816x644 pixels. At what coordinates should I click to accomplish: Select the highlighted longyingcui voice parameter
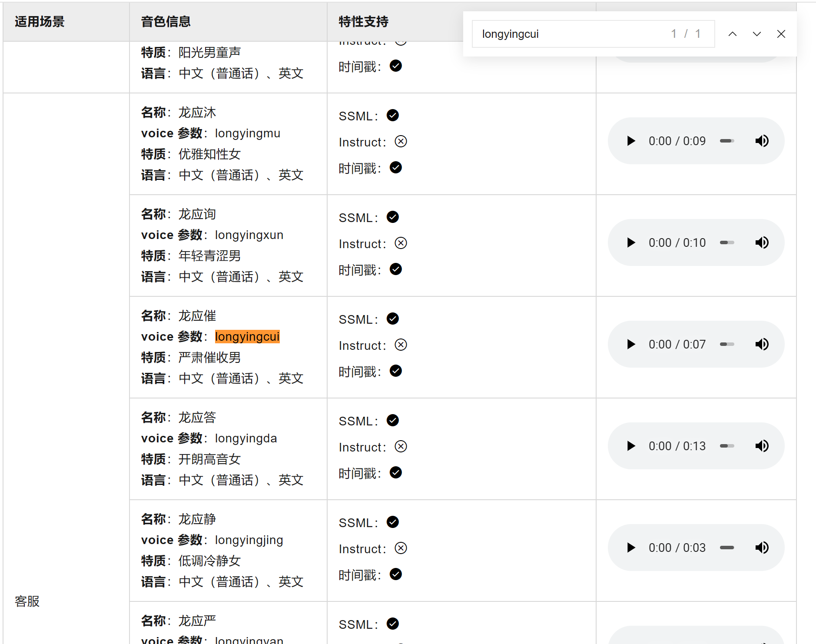[x=247, y=336]
